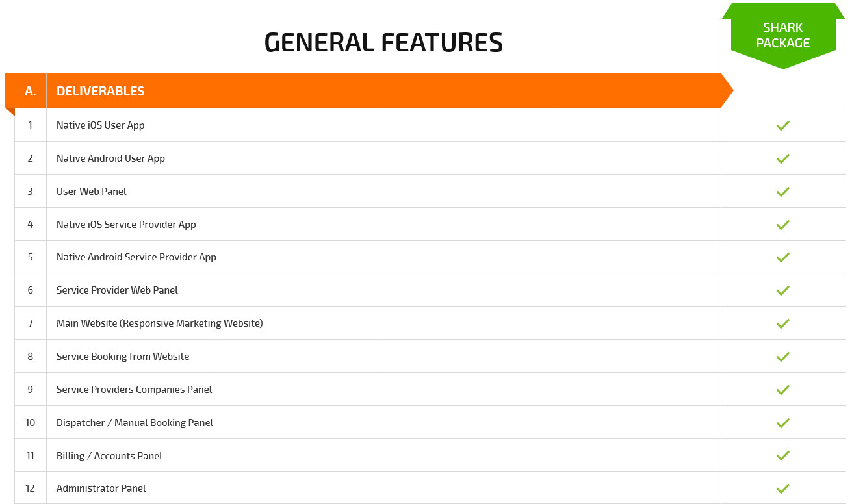Click the Native Android Service Provider App checkmark
The image size is (852, 504).
click(x=783, y=257)
